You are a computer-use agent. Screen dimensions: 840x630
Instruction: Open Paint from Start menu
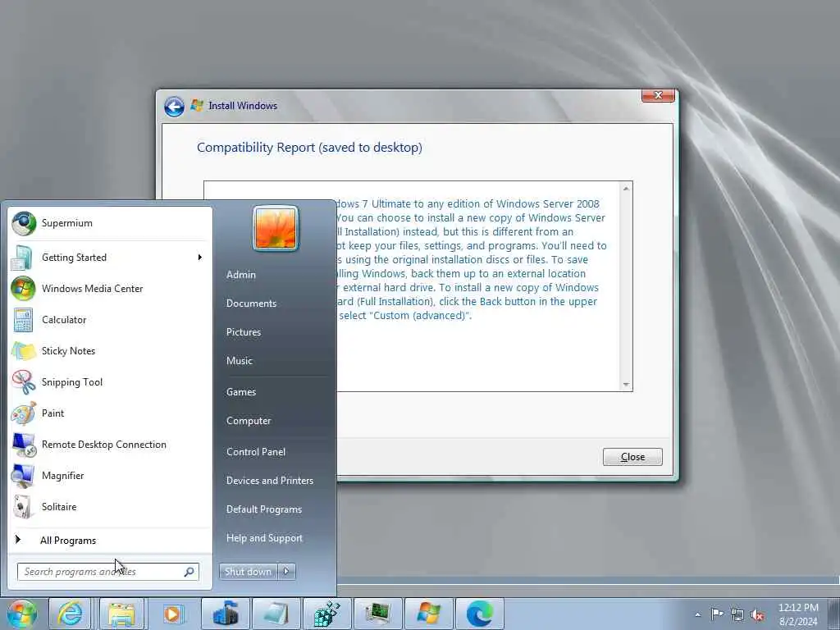[110, 413]
